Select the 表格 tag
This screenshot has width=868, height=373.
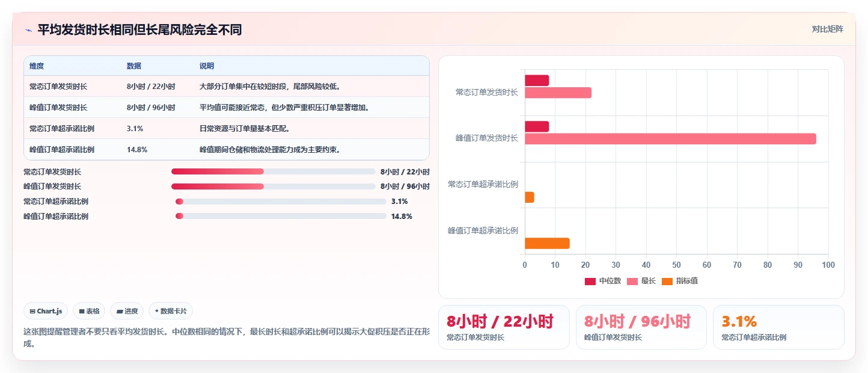89,311
